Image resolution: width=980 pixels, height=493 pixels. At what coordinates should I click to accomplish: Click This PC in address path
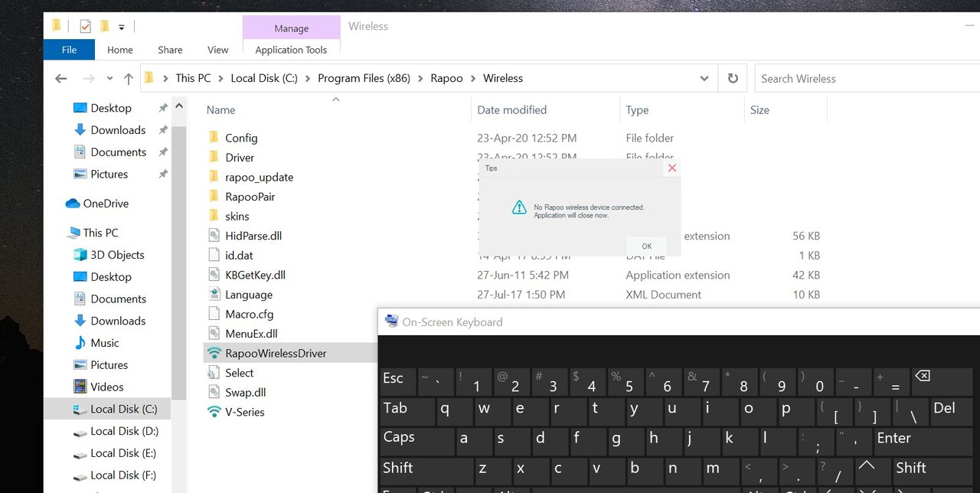pos(193,78)
